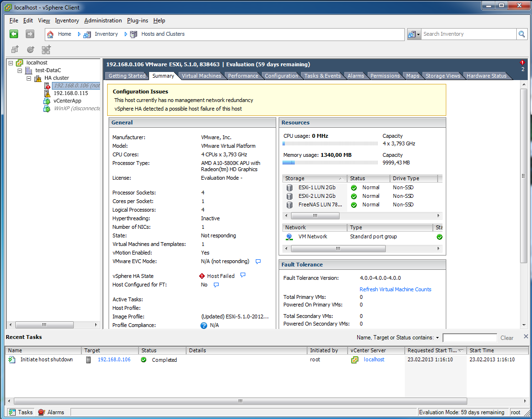Click the VM Network icon
This screenshot has height=419, width=532.
point(289,236)
